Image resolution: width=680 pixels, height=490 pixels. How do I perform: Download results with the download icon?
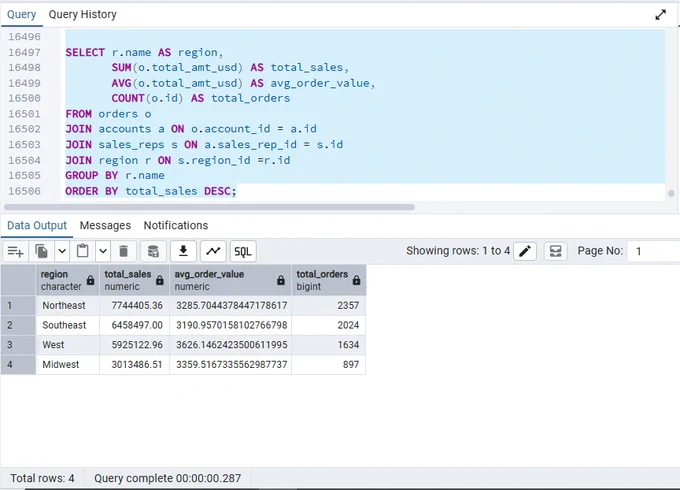(x=183, y=251)
